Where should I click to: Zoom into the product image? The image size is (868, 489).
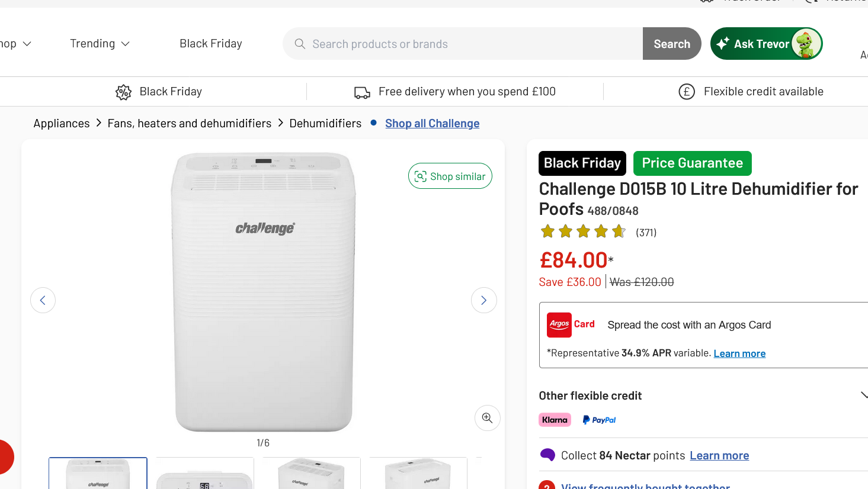tap(487, 418)
